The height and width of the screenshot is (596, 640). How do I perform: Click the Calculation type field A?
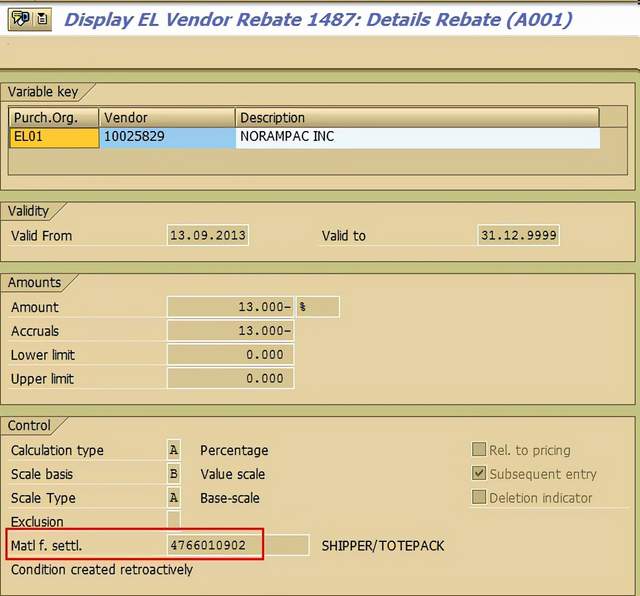pos(174,450)
